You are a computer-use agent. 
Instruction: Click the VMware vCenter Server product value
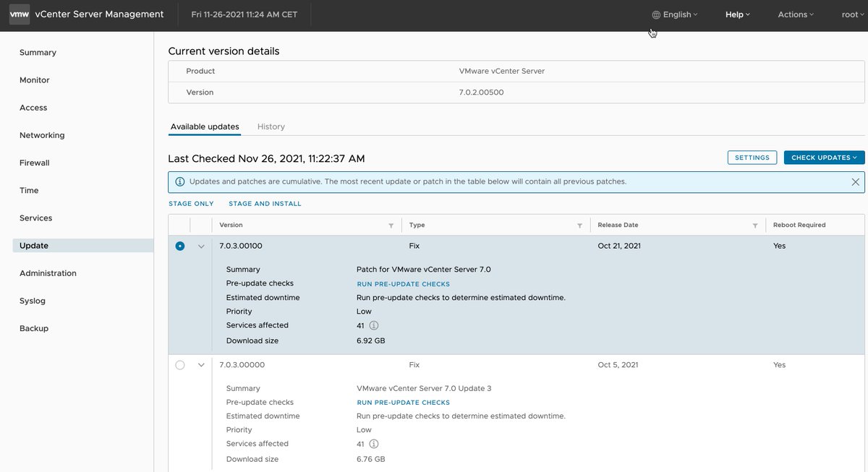point(502,71)
